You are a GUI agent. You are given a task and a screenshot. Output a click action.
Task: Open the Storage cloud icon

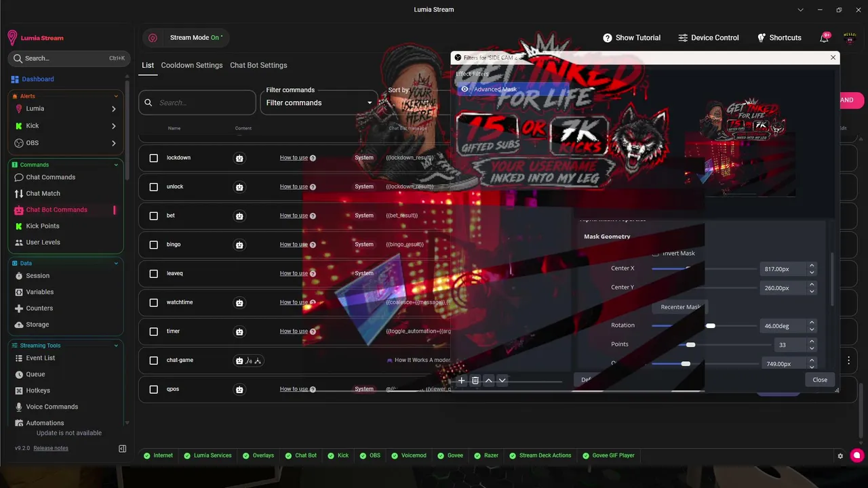click(x=19, y=325)
